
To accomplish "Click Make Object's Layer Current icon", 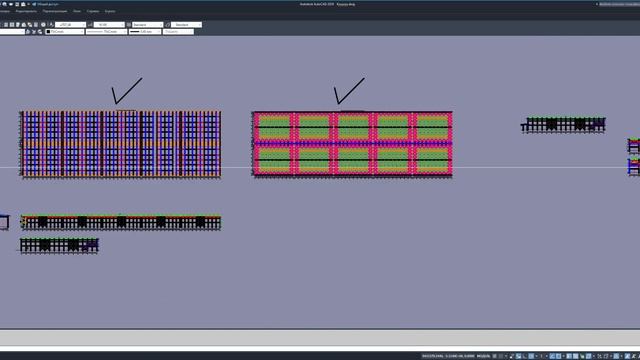I will pos(28,31).
